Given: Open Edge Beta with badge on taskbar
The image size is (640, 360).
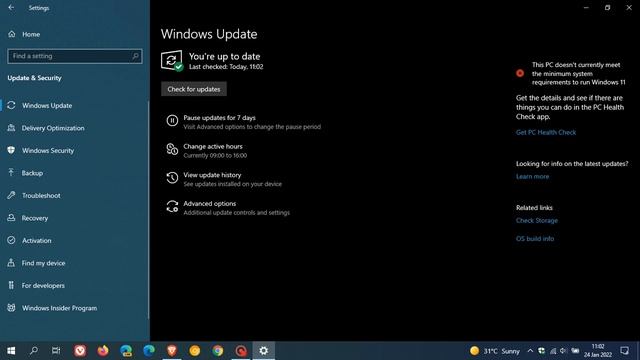Looking at the screenshot, I should tap(126, 351).
